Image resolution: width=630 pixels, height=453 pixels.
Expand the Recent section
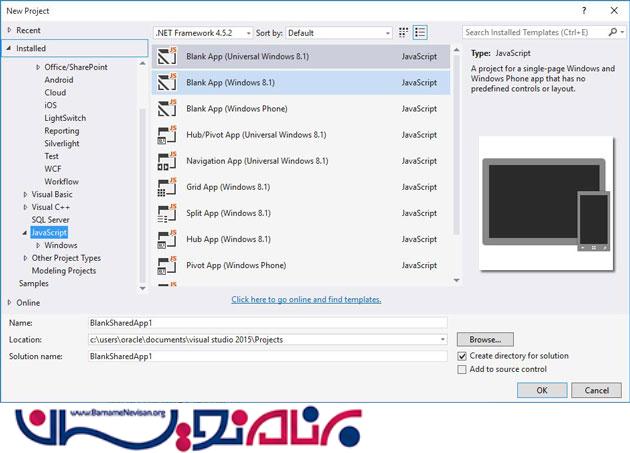(9, 30)
